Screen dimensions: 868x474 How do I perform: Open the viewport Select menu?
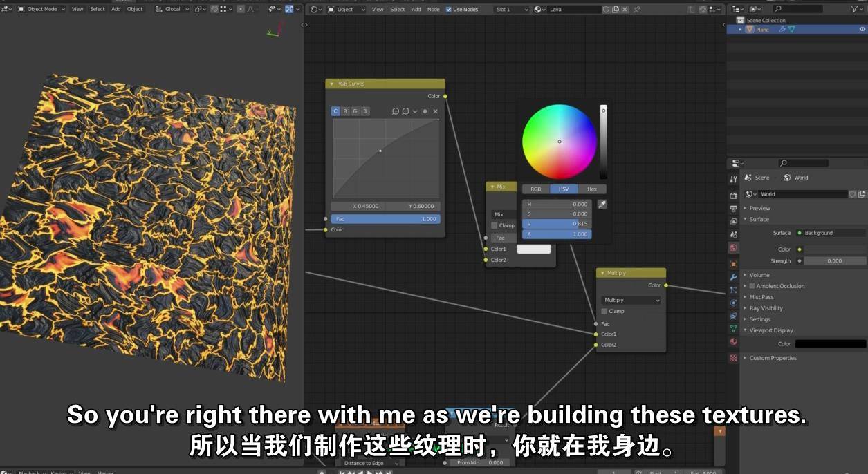[98, 9]
